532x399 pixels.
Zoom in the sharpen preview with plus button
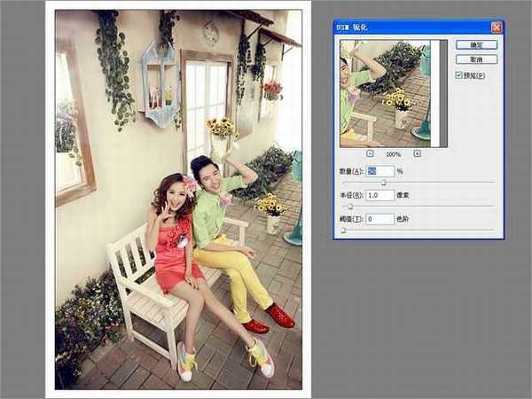(417, 153)
